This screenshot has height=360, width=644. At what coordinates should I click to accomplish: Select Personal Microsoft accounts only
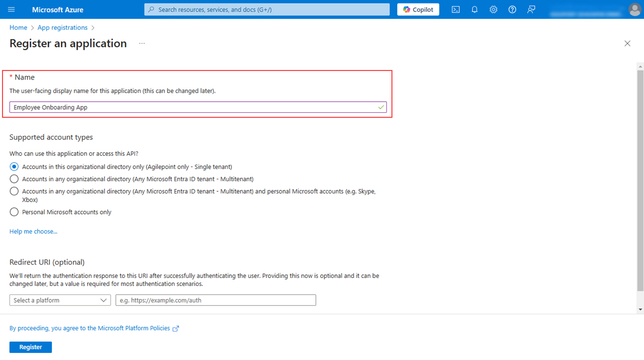[14, 212]
